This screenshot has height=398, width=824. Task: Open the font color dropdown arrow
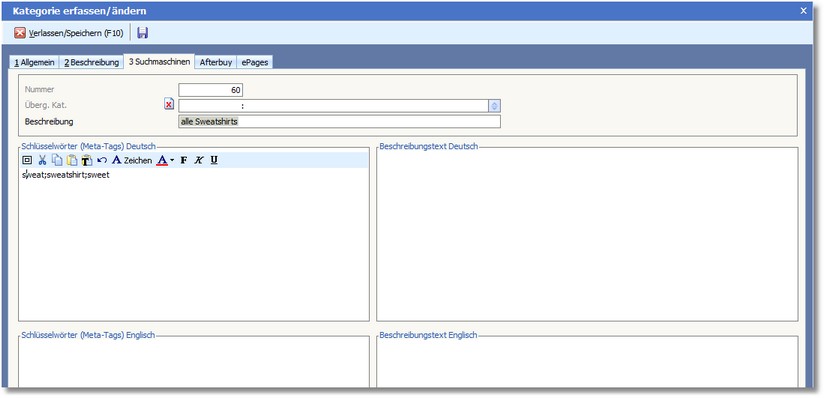tap(172, 160)
